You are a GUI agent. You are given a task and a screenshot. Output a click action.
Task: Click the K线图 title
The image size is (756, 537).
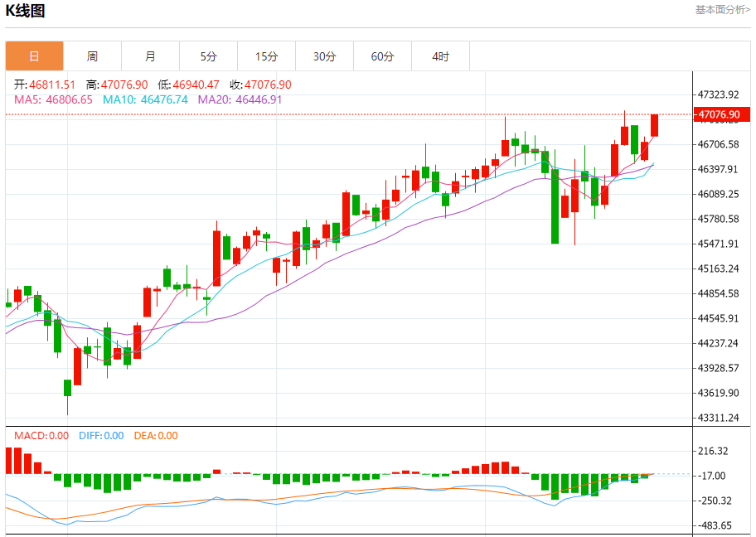point(25,10)
